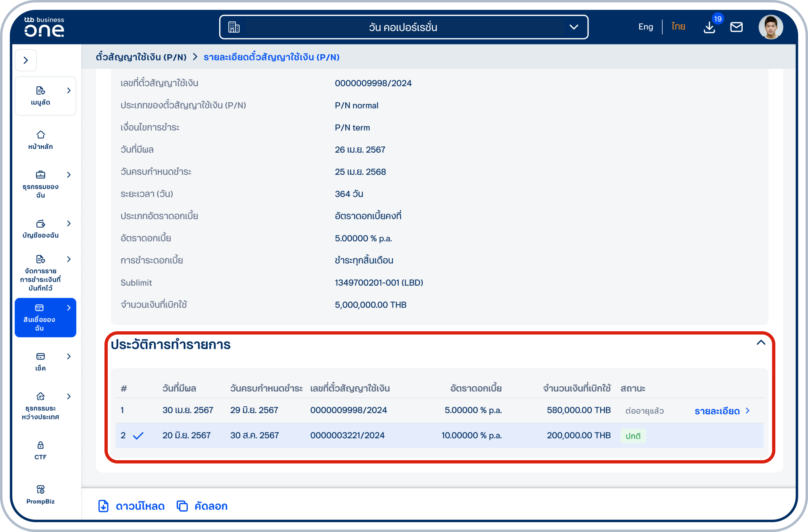Click the ดาวน์โหลด download button
The width and height of the screenshot is (808, 532).
pyautogui.click(x=131, y=506)
